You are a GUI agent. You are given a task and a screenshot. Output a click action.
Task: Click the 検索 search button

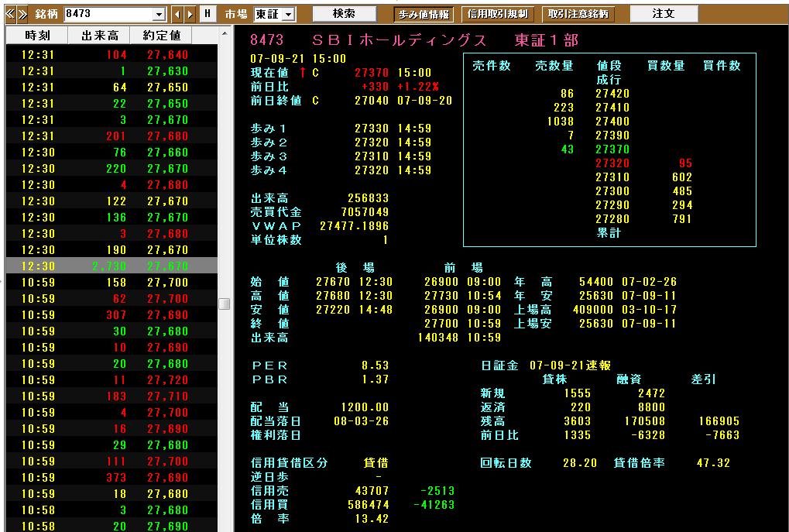click(345, 14)
